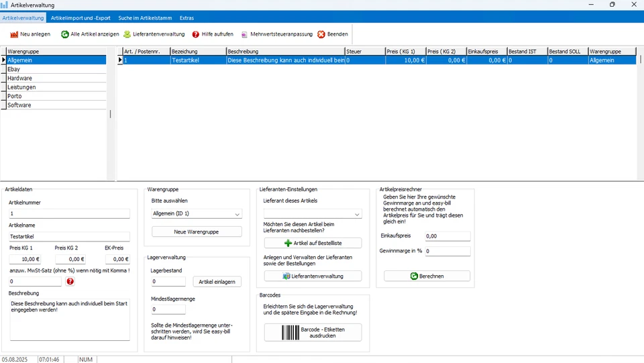Viewport: 644px width, 363px height.
Task: Click the Alle Artikel anzeigen refresh icon
Action: 65,34
